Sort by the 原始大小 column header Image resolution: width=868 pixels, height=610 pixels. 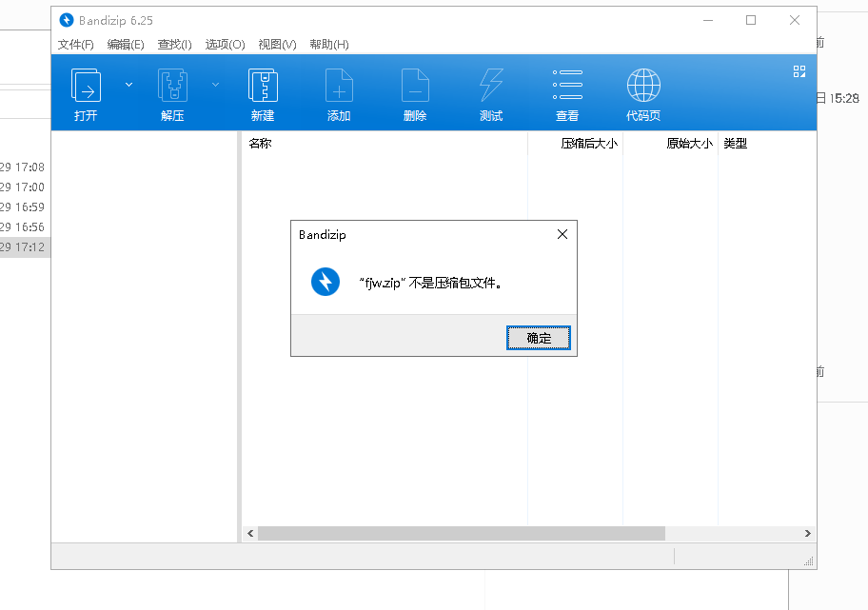(x=671, y=144)
